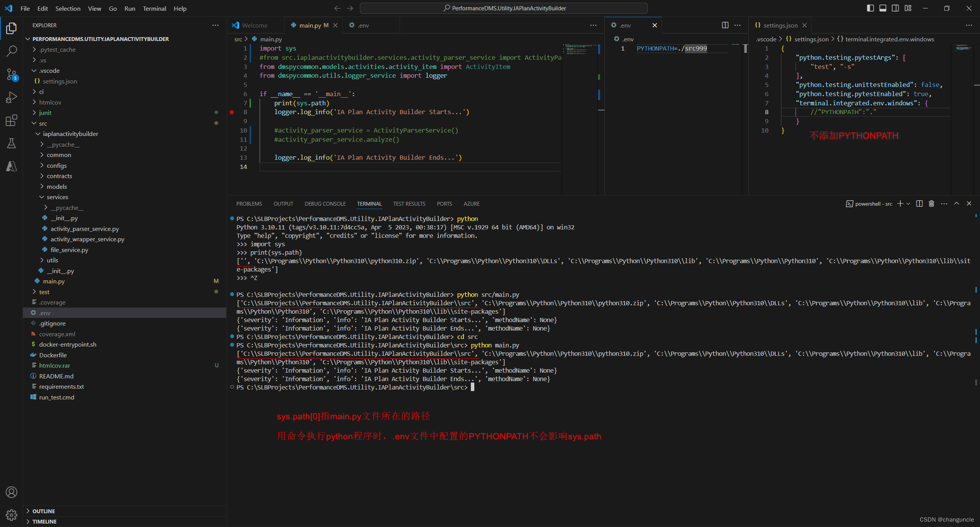
Task: Open more actions for first editor group
Action: pyautogui.click(x=593, y=25)
